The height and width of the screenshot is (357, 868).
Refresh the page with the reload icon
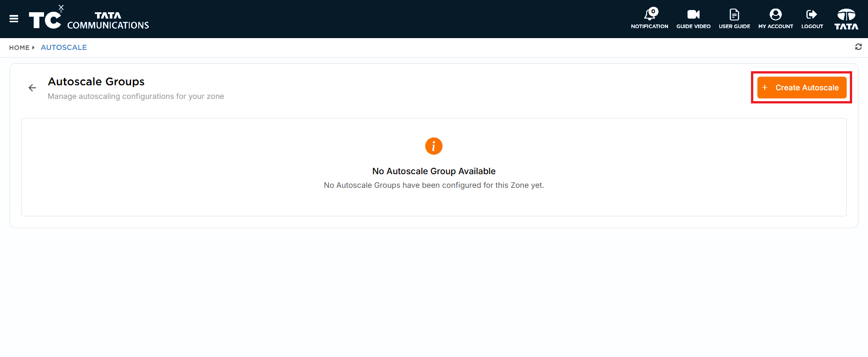(858, 47)
